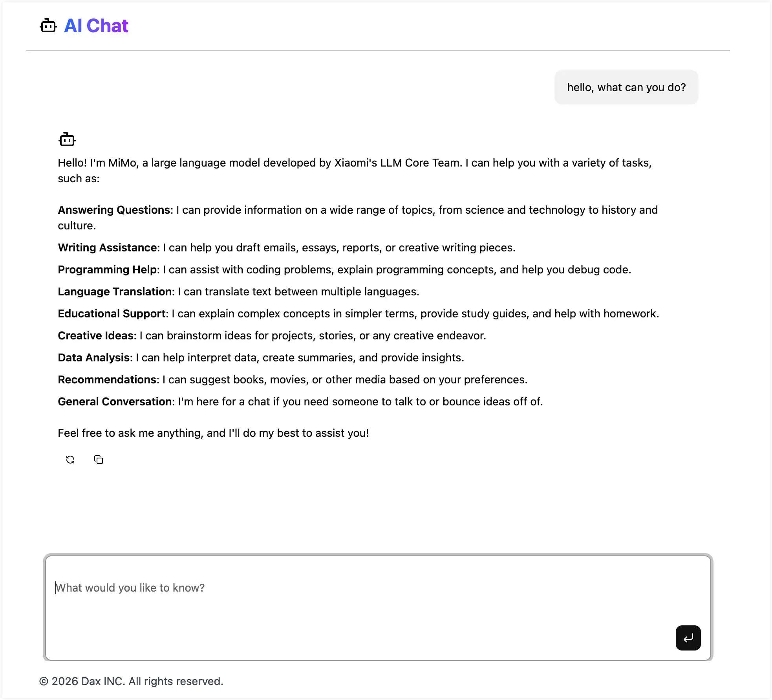The height and width of the screenshot is (700, 772).
Task: Click the 'Recommendations' bold heading
Action: pyautogui.click(x=107, y=379)
